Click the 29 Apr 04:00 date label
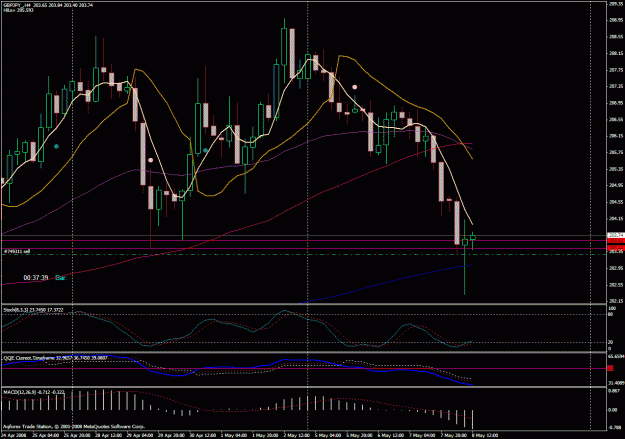625x439 pixels. 140,435
